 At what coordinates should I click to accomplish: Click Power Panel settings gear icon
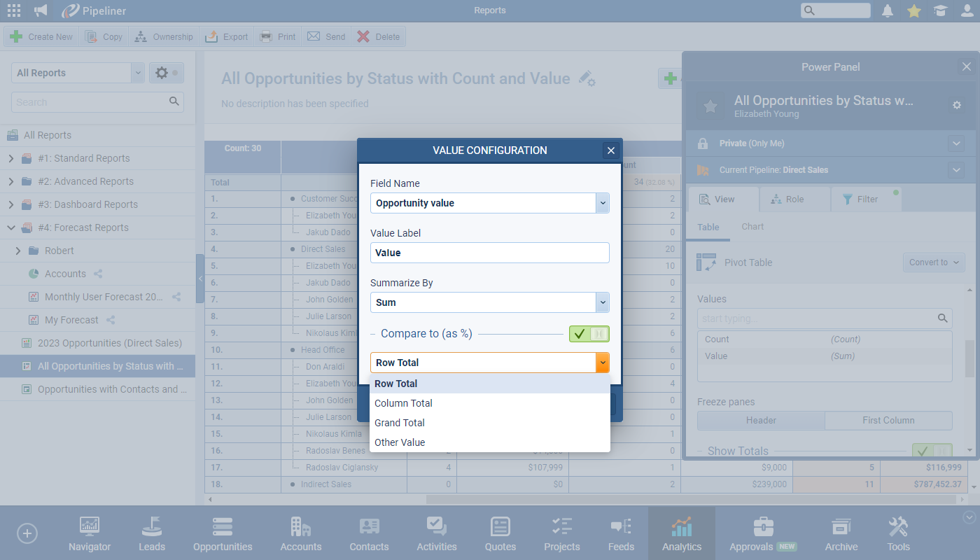pyautogui.click(x=956, y=105)
